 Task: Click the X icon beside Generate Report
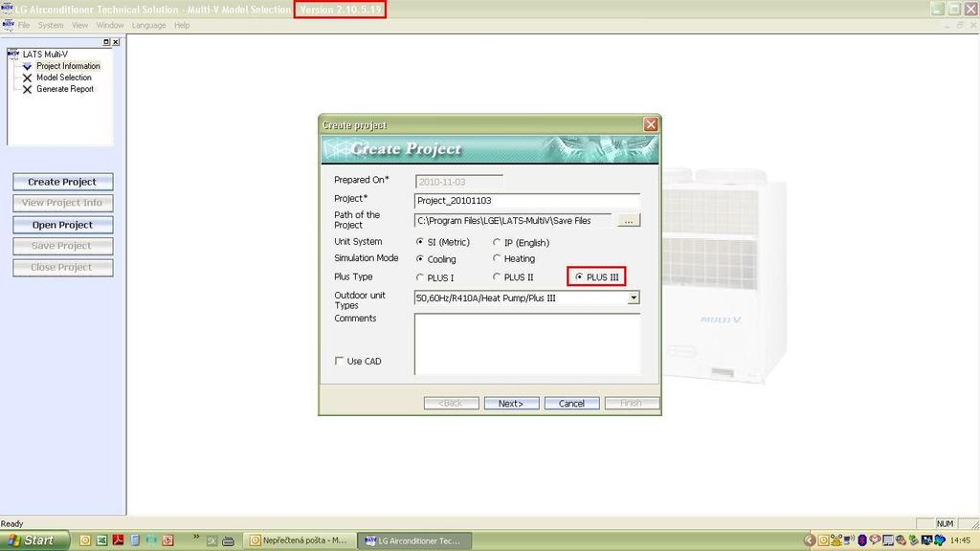27,89
